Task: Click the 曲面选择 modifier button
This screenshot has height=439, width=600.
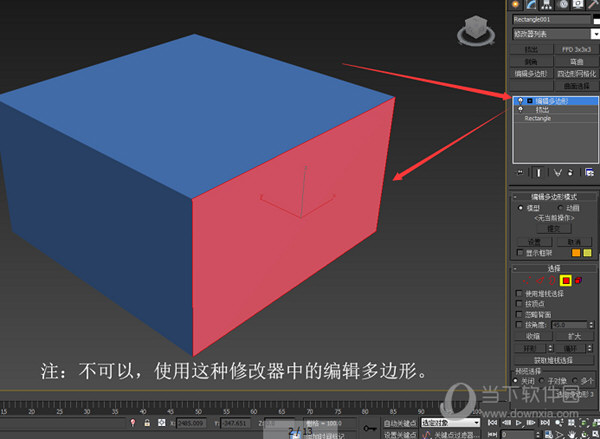Action: tap(576, 85)
